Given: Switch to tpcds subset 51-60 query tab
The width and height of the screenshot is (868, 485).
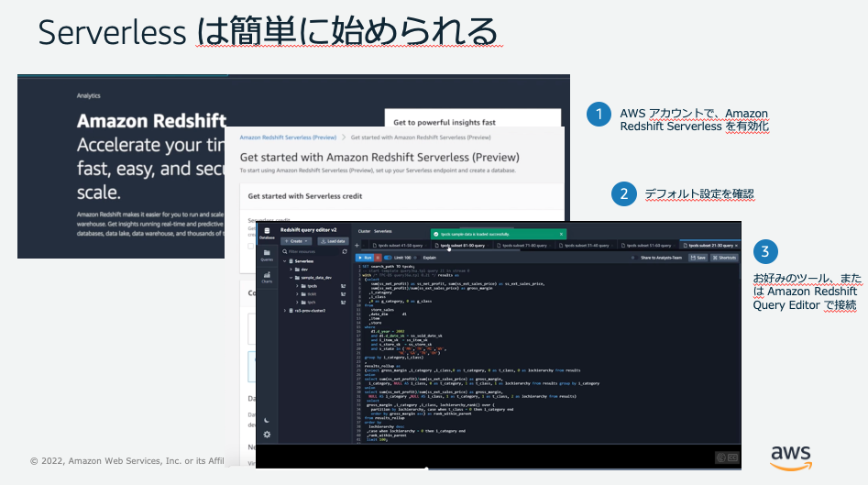Looking at the screenshot, I should tap(648, 246).
